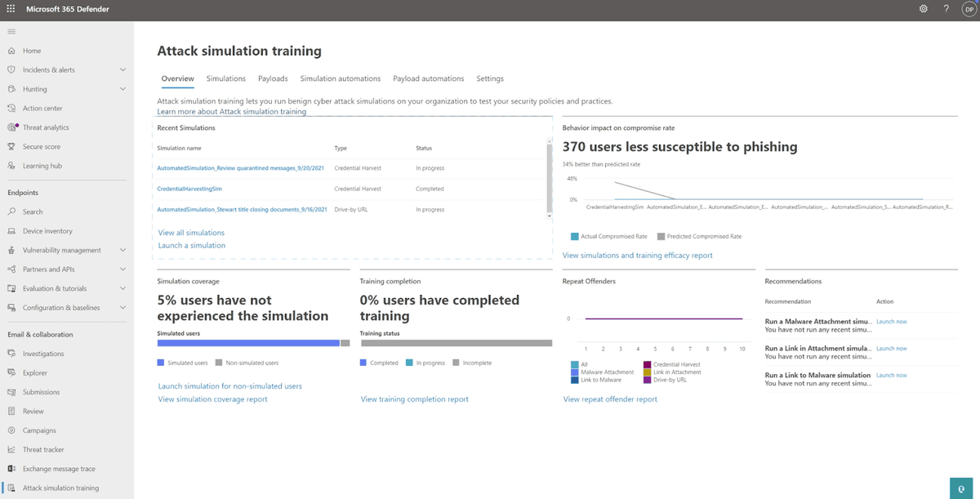Image resolution: width=980 pixels, height=499 pixels.
Task: Open the settings gear in the top bar
Action: tap(924, 9)
